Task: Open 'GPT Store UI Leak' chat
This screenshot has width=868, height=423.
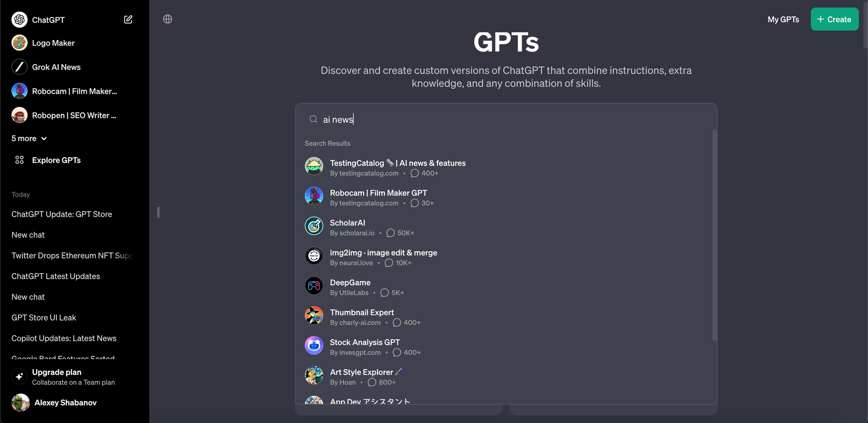Action: 44,317
